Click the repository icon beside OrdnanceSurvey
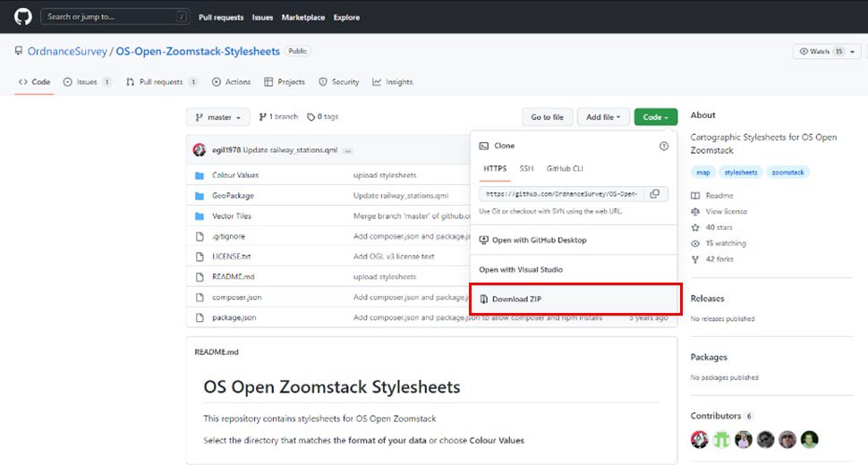Screen dimensions: 868x465 (19, 51)
